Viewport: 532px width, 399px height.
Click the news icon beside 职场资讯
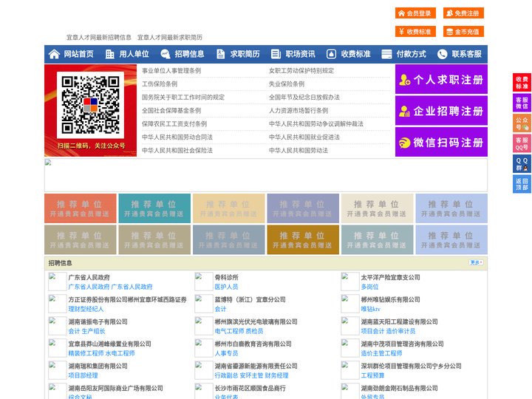click(276, 54)
